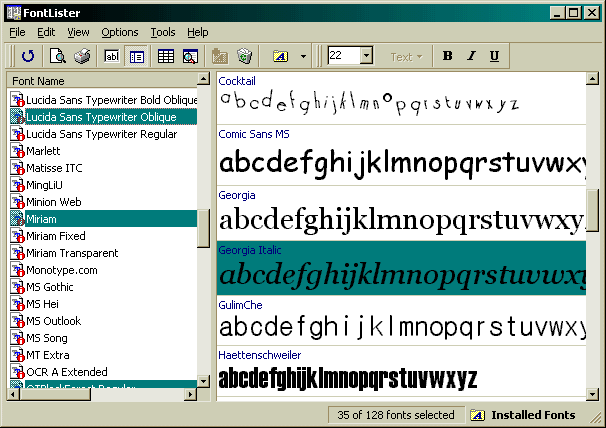Screen dimensions: 606x428
Task: Click the Comic Sans MS sample
Action: click(x=401, y=155)
